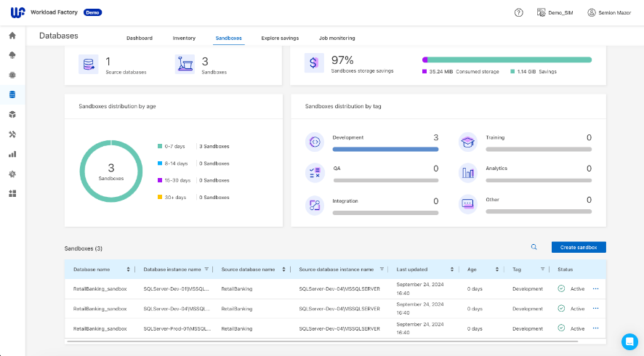Image resolution: width=644 pixels, height=356 pixels.
Task: Open the Semion Mazor user profile
Action: click(611, 12)
